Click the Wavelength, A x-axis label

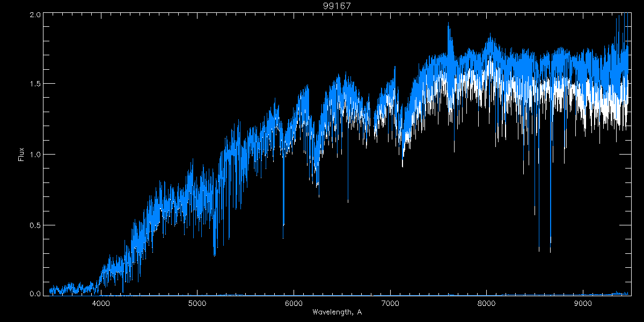[337, 312]
